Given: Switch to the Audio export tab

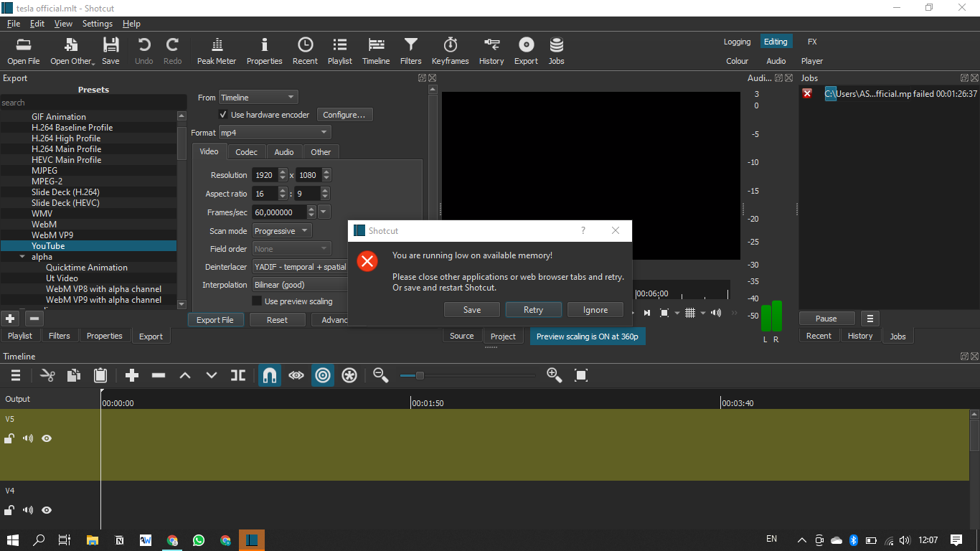Looking at the screenshot, I should pos(284,152).
